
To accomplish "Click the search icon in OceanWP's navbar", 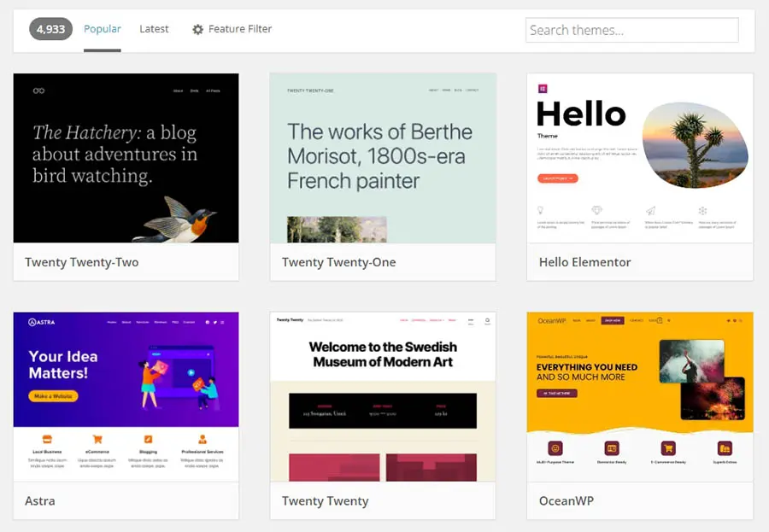I will pos(669,319).
